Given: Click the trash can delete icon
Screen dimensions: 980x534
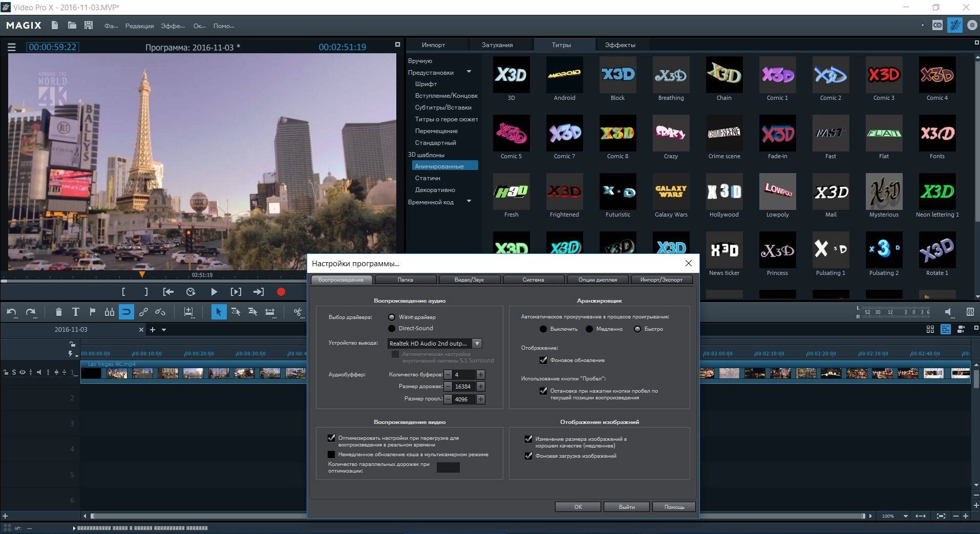Looking at the screenshot, I should tap(58, 312).
